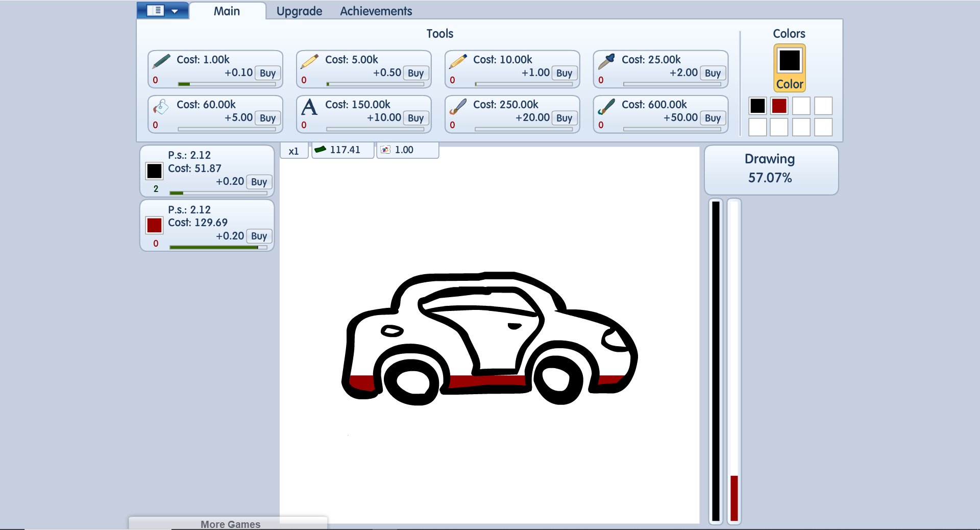Switch to the Upgrade tab
The height and width of the screenshot is (530, 980).
coord(299,11)
